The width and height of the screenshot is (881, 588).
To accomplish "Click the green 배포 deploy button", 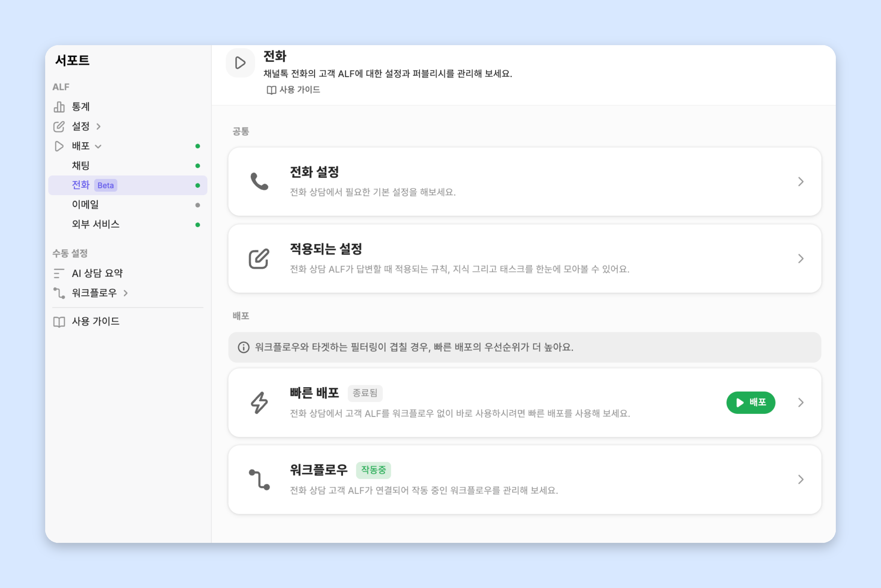I will (751, 403).
